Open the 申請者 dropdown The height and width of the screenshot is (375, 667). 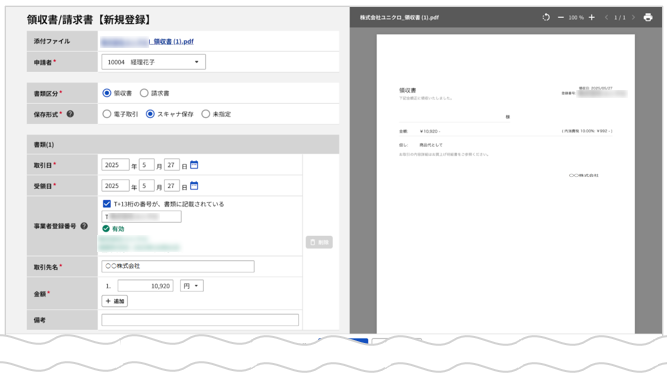[154, 62]
